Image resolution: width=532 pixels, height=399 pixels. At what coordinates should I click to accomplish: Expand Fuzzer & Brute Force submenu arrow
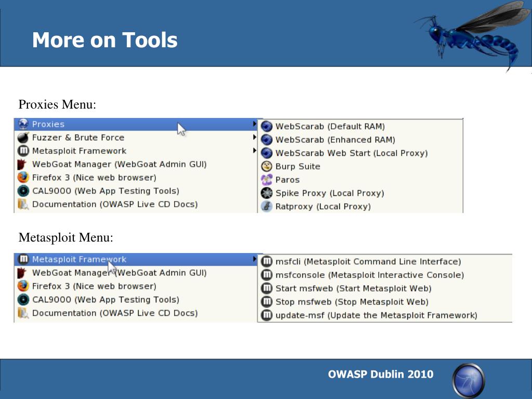[x=255, y=137]
